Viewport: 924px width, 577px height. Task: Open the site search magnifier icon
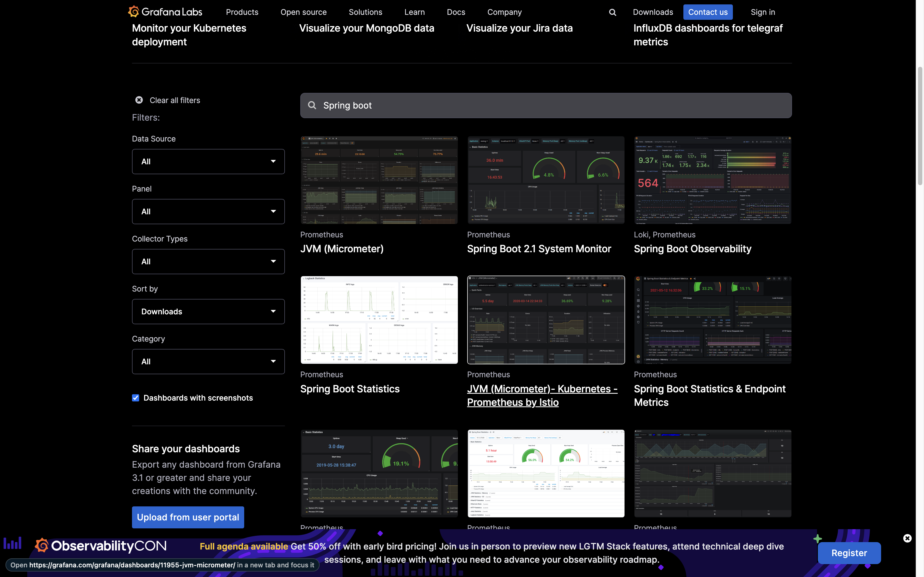[612, 12]
